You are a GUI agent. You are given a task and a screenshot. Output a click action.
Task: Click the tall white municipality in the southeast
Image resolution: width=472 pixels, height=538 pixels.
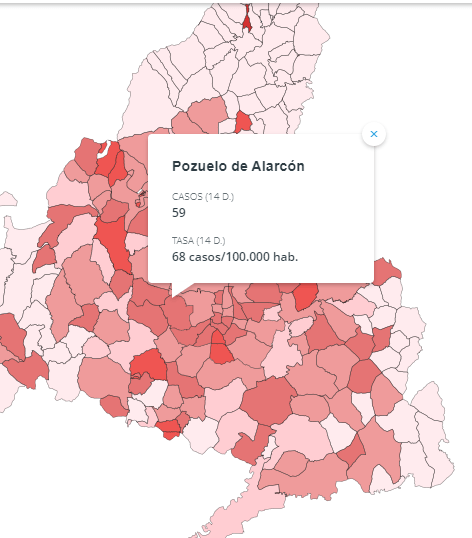363,407
